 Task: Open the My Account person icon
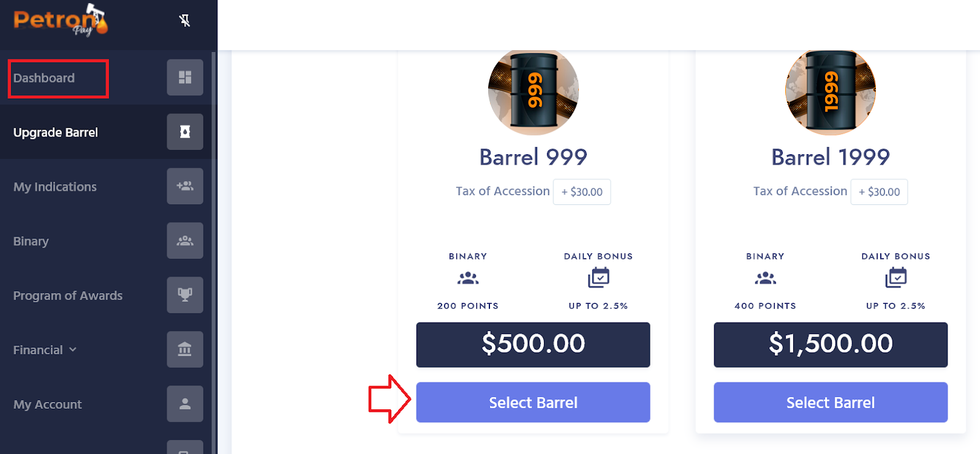tap(185, 404)
